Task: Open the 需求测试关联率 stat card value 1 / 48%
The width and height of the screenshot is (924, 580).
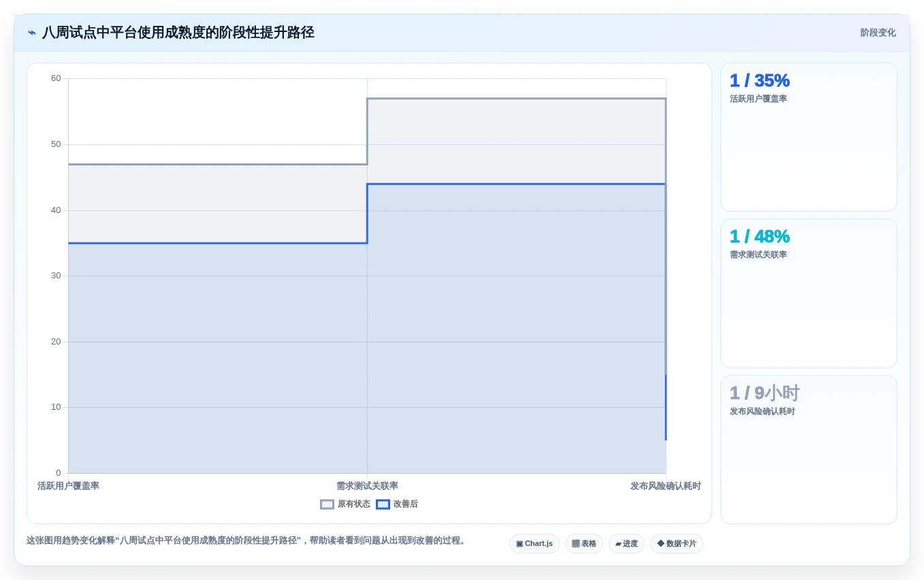Action: click(759, 236)
